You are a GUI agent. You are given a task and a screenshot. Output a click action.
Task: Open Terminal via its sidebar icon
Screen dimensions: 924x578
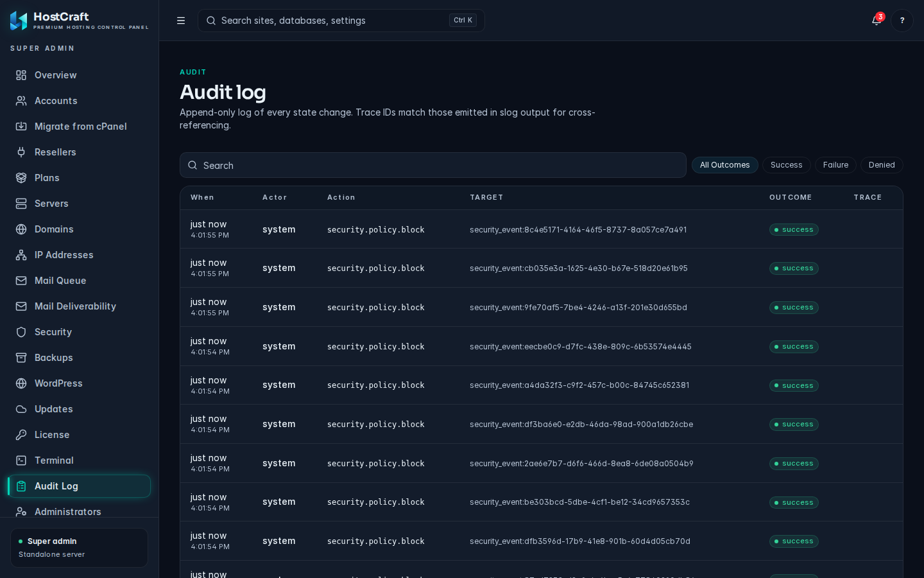21,460
